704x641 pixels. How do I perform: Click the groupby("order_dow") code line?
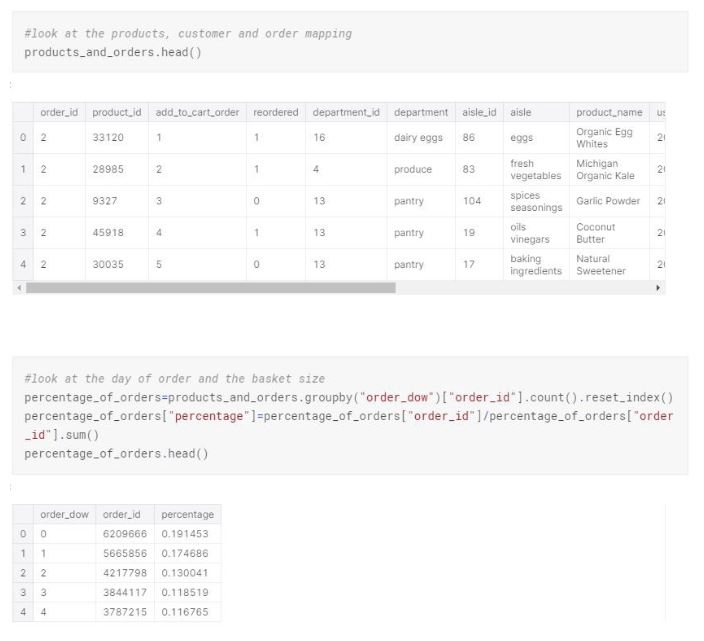349,397
